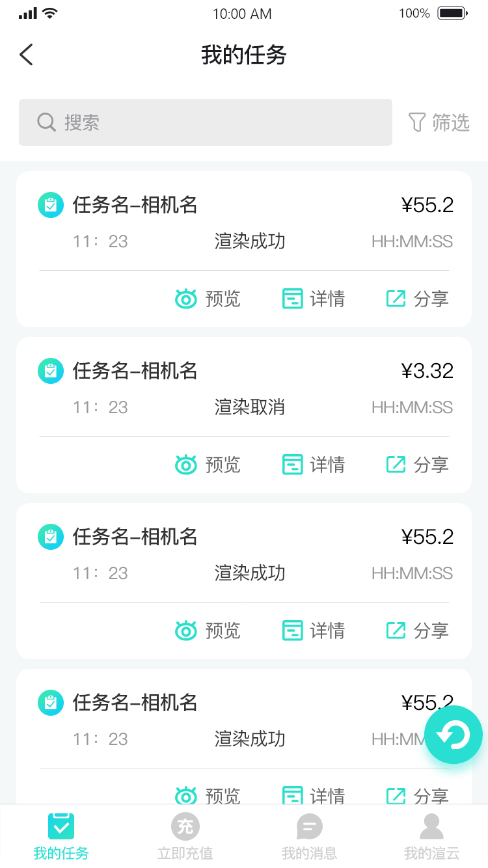Image resolution: width=488 pixels, height=868 pixels.
Task: Preview the 渲染取消 canceled task
Action: click(208, 465)
